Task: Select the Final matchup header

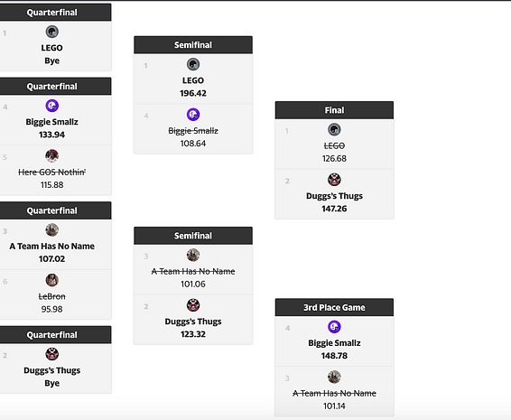Action: [x=334, y=110]
